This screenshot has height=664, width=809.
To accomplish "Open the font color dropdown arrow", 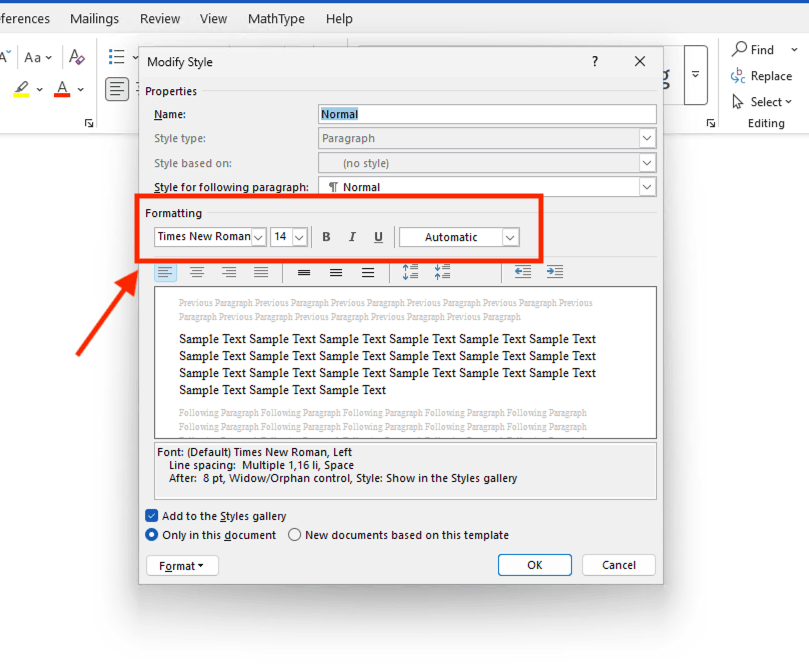I will coord(80,90).
